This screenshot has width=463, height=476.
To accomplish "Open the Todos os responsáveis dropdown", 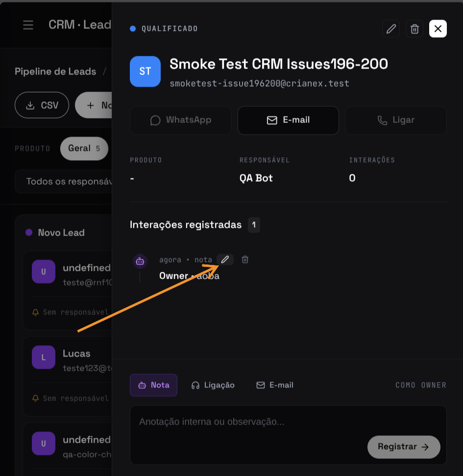I will [x=64, y=182].
